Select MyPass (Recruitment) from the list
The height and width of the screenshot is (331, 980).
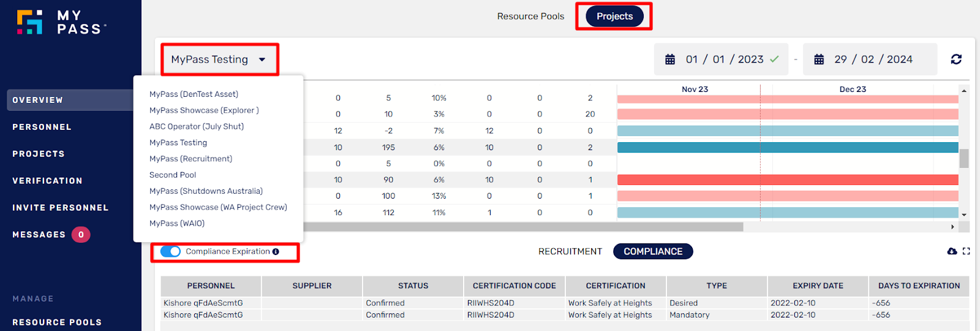click(x=191, y=159)
